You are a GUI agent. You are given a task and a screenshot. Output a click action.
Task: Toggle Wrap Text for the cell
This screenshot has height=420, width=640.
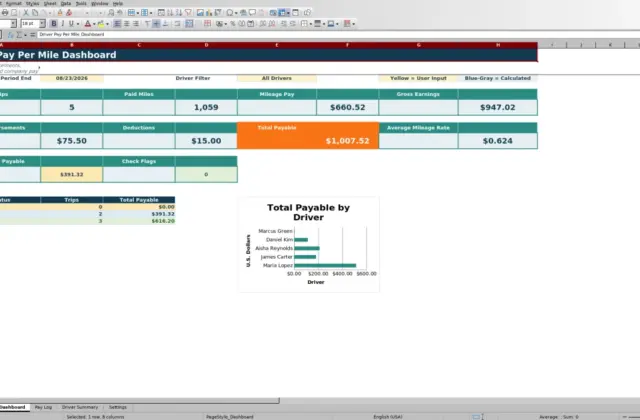[177, 24]
